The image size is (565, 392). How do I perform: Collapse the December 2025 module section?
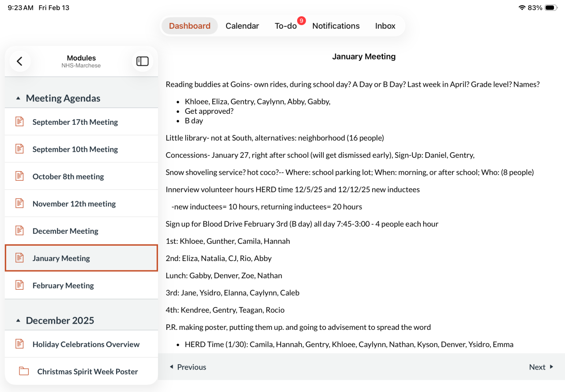click(18, 321)
